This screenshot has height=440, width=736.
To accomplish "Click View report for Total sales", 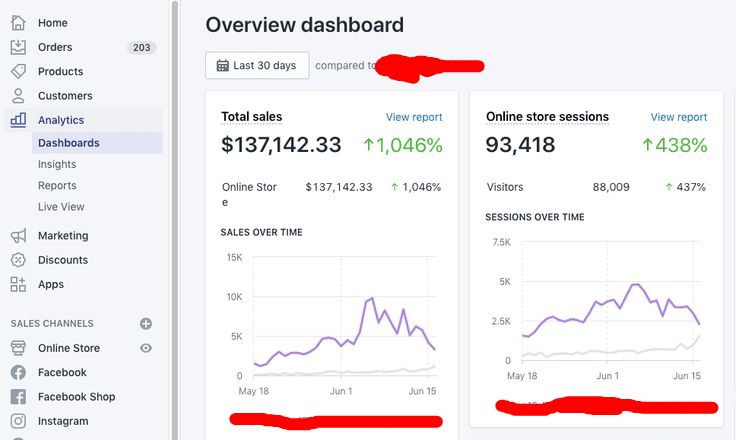I will (x=414, y=117).
